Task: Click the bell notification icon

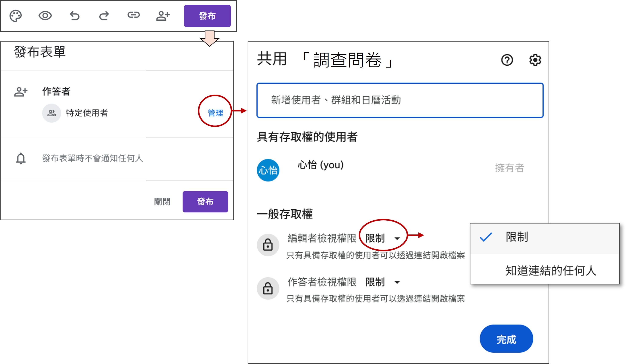Action: (21, 158)
